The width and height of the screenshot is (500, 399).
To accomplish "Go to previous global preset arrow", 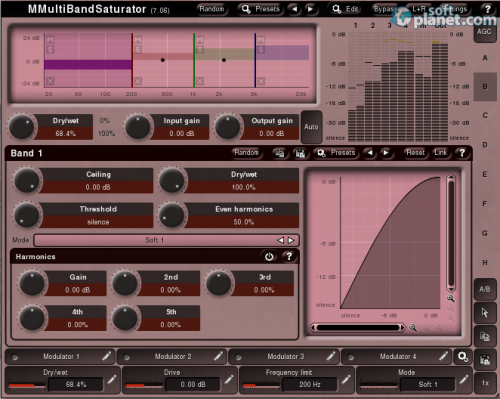I will (294, 9).
